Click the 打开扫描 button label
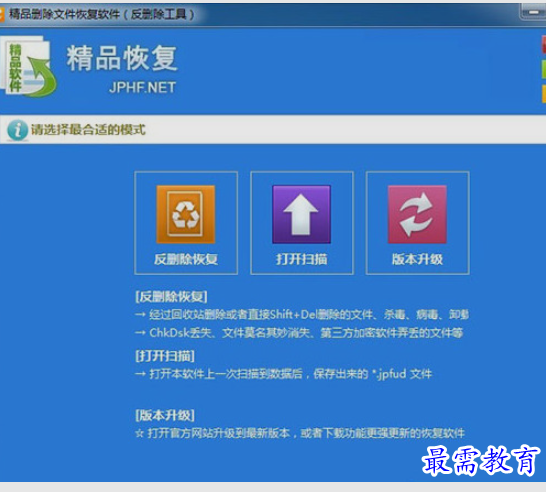 click(x=302, y=259)
